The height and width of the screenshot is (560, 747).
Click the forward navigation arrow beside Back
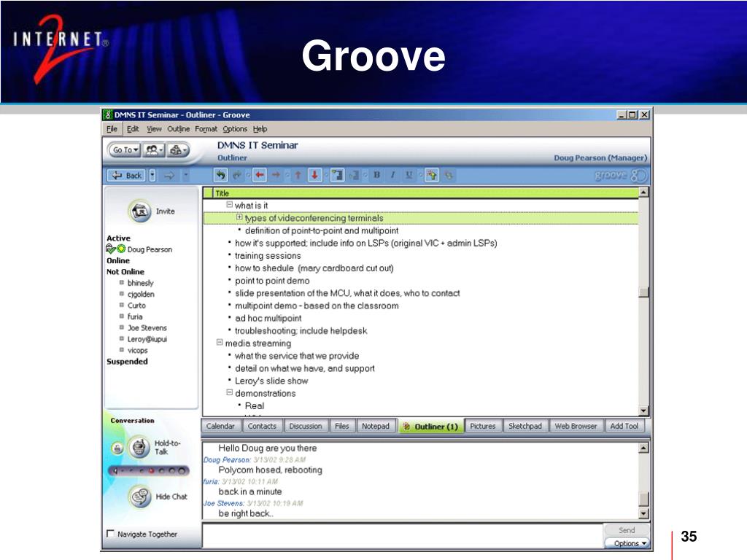click(169, 176)
